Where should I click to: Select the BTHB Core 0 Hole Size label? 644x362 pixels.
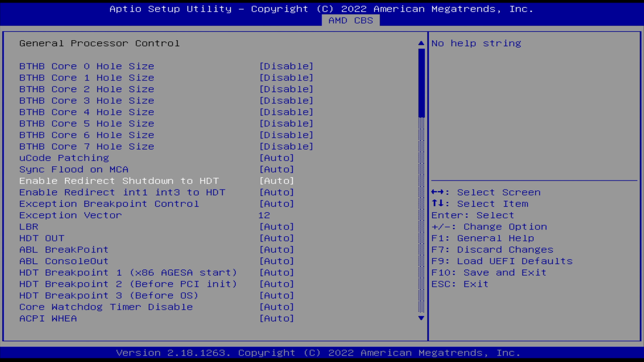click(87, 66)
